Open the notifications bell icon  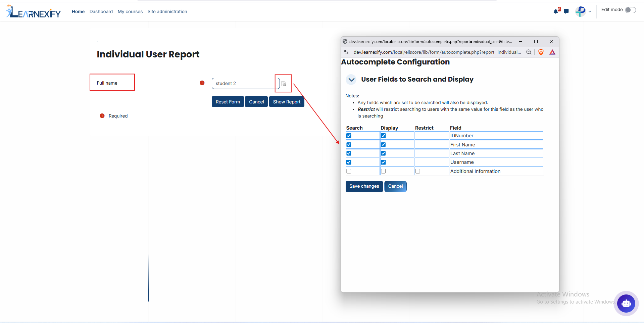tap(556, 11)
